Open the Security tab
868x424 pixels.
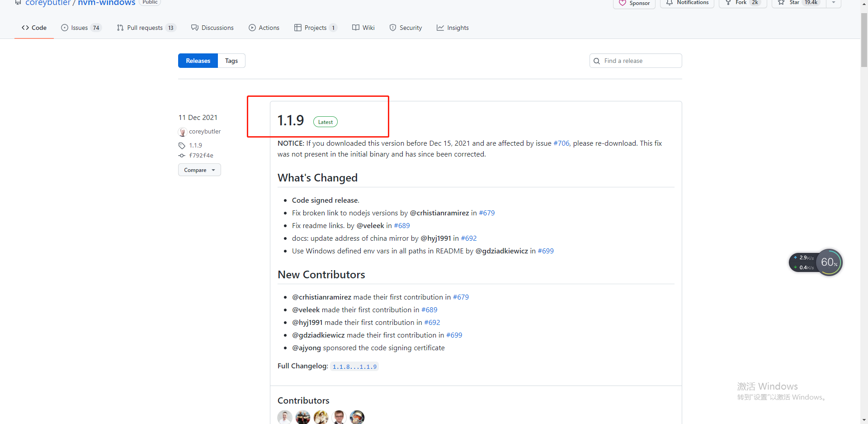pyautogui.click(x=406, y=28)
